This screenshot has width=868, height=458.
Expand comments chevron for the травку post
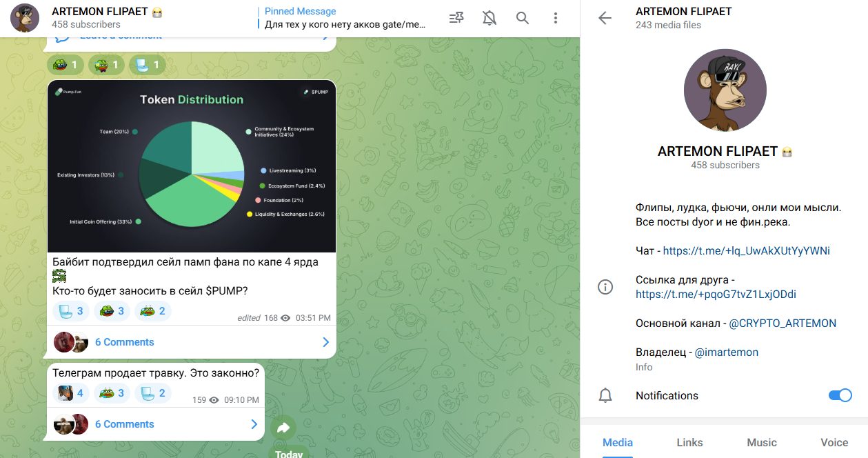click(x=254, y=424)
